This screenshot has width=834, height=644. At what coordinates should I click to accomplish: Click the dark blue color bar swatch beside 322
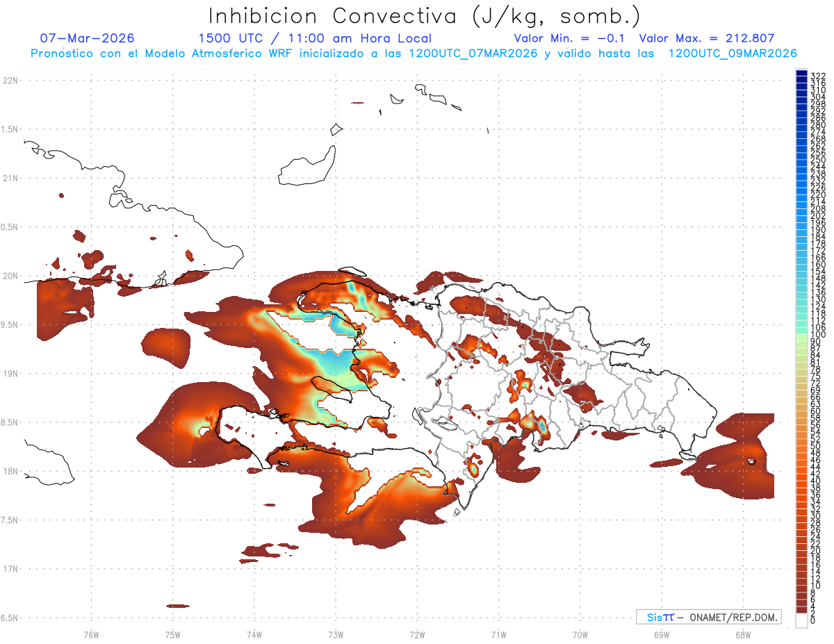click(x=801, y=74)
